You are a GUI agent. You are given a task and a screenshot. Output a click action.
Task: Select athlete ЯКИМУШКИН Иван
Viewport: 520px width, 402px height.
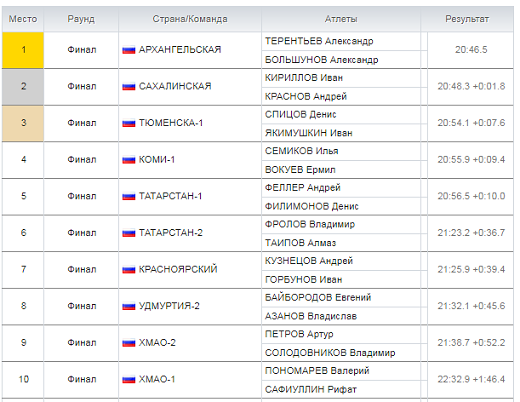(308, 133)
